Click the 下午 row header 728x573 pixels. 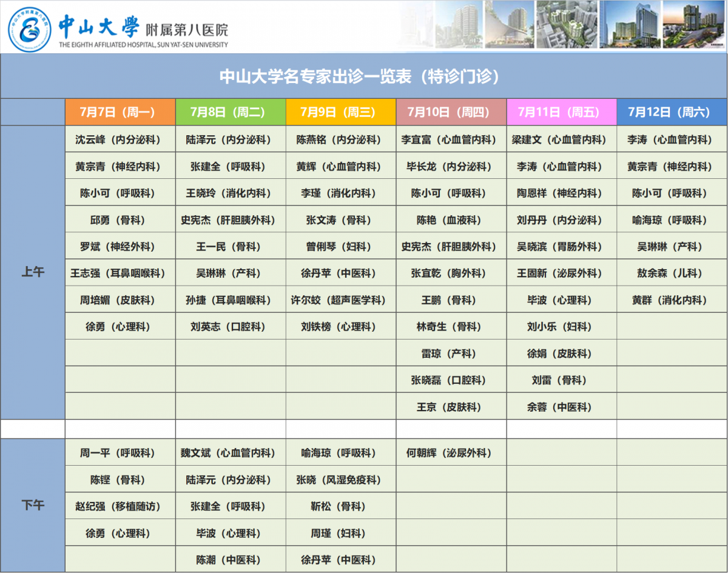33,505
